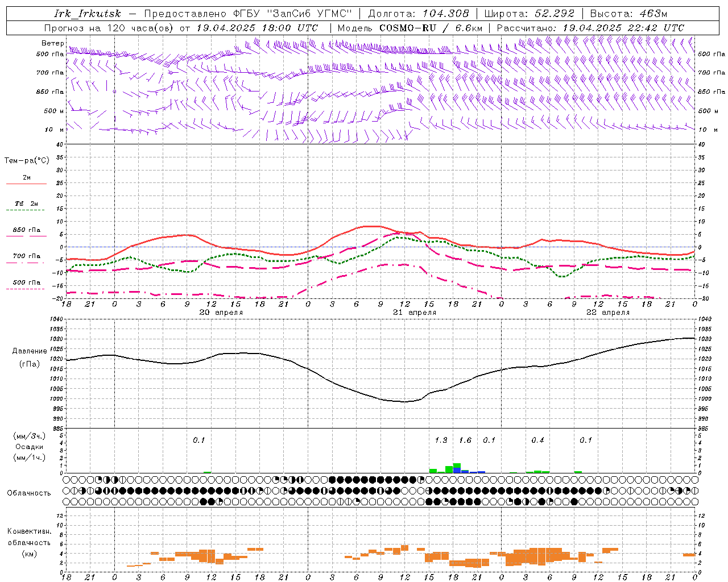The height and width of the screenshot is (582, 728).
Task: Click "500 м" on the left wind axis
Action: point(54,111)
